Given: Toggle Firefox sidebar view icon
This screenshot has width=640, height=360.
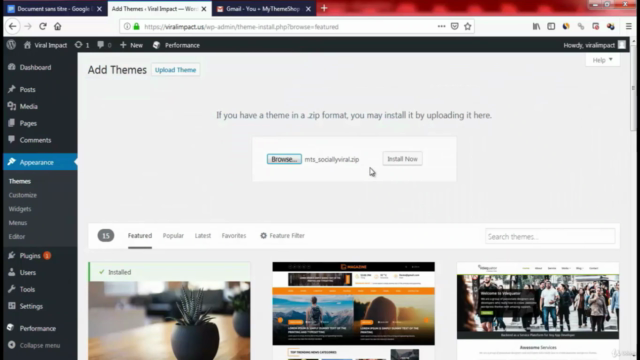Looking at the screenshot, I should 551,27.
